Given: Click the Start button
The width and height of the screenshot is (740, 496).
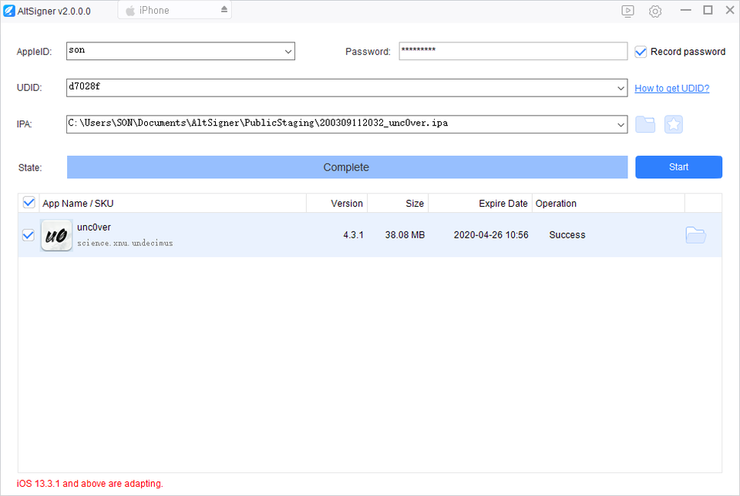Looking at the screenshot, I should 679,167.
